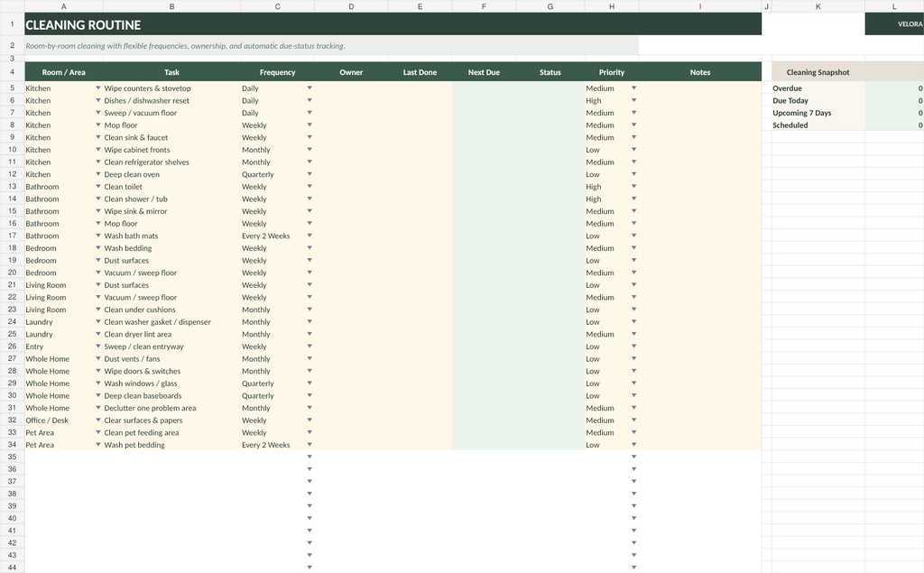This screenshot has height=573, width=924.
Task: Select the Overdue count value cell
Action: click(x=894, y=88)
